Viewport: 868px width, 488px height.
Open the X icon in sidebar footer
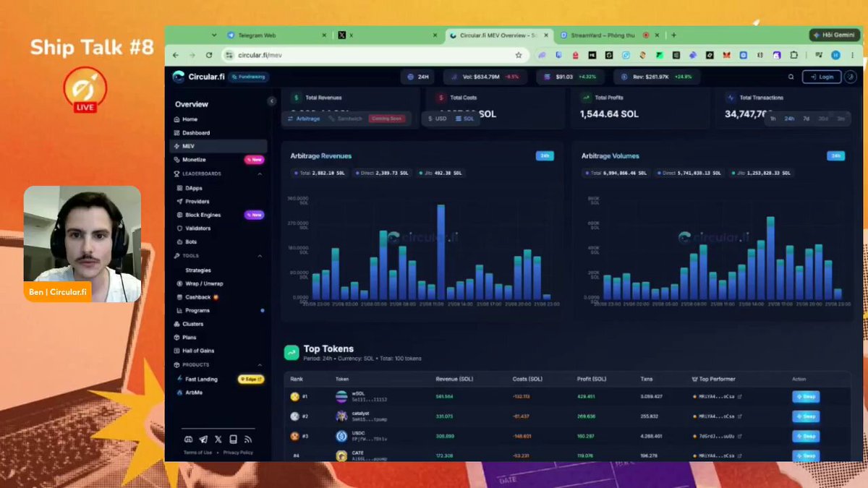pyautogui.click(x=218, y=439)
